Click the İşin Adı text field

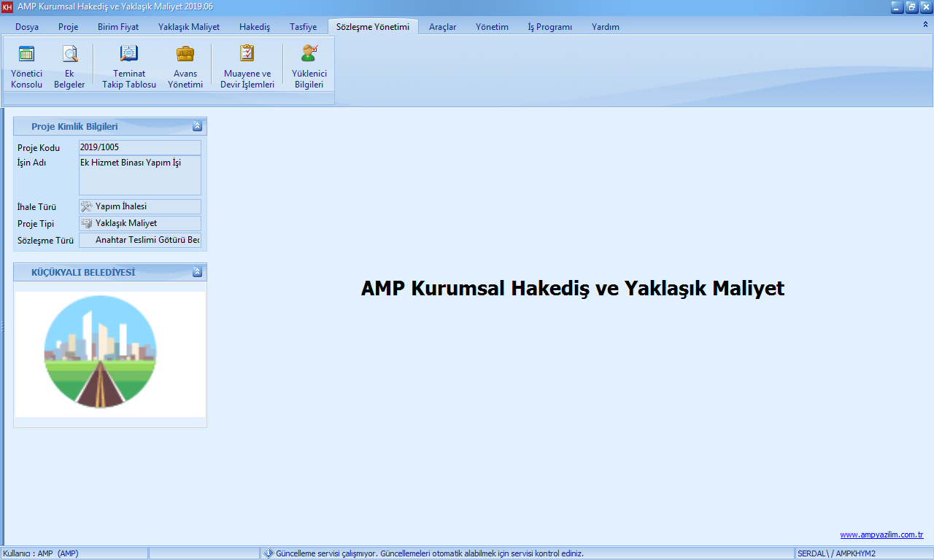click(x=139, y=175)
